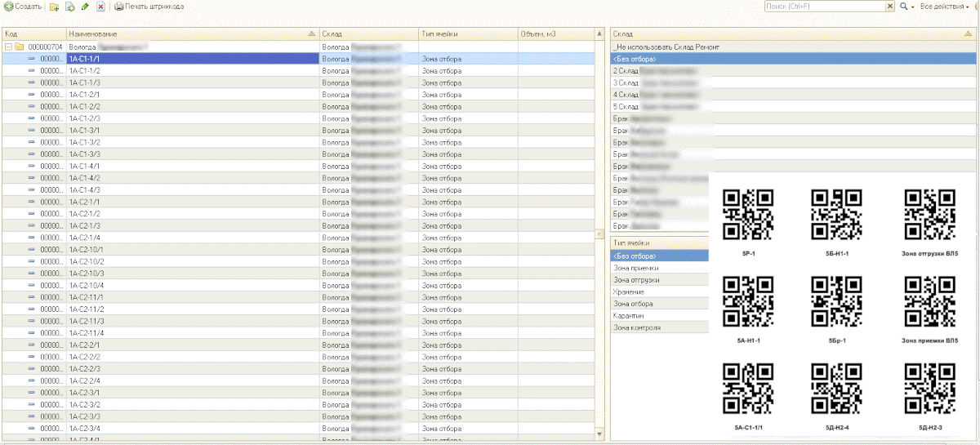The height and width of the screenshot is (445, 980).
Task: Click the item icon of row 1А-С1-2/2
Action: tap(32, 107)
